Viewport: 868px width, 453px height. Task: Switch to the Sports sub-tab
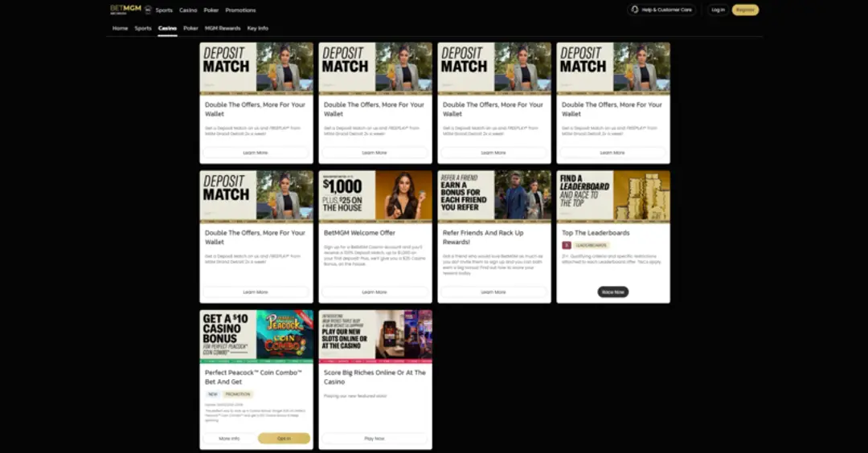tap(143, 28)
